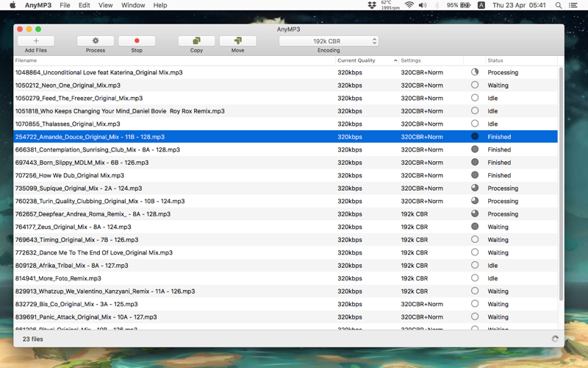Click status circle of 839691_Panic_Attack row
Viewport: 588px width, 368px height.
(475, 316)
